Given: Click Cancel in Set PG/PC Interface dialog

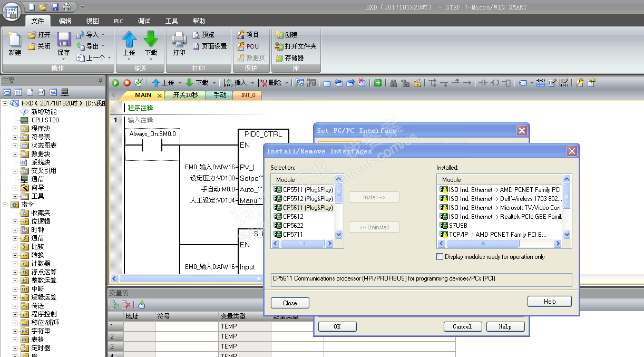Looking at the screenshot, I should (462, 327).
